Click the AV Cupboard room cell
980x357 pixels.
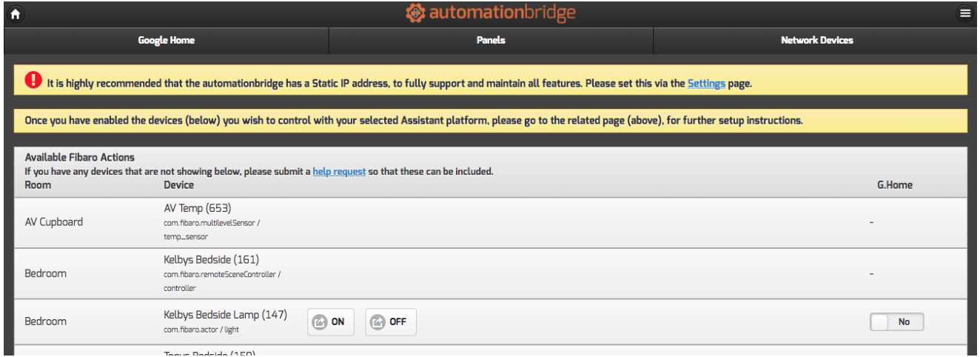[x=53, y=221]
